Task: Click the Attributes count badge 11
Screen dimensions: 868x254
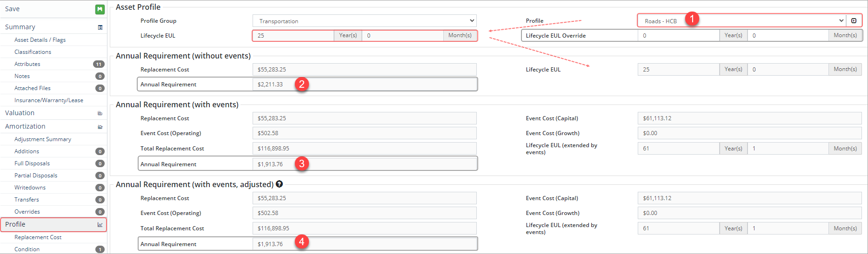Action: [99, 64]
